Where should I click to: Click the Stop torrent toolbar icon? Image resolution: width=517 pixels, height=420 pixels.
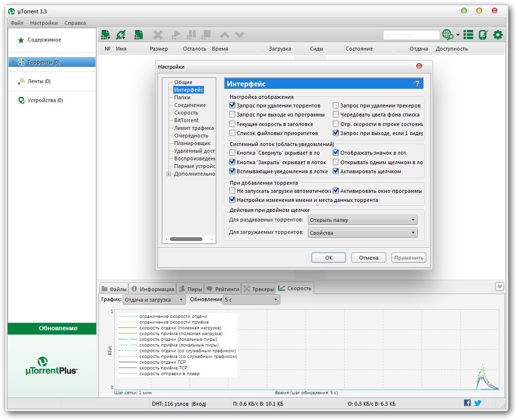[x=206, y=35]
